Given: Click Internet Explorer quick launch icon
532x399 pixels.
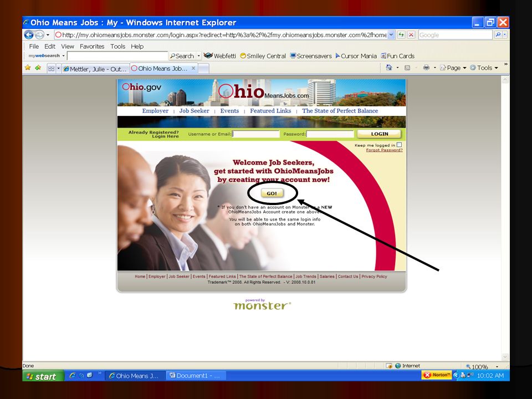Looking at the screenshot, I should pos(72,375).
